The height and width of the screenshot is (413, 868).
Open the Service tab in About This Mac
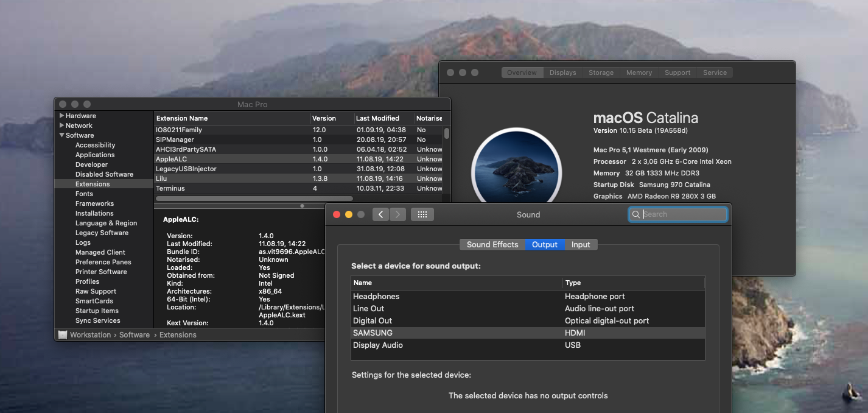(715, 72)
